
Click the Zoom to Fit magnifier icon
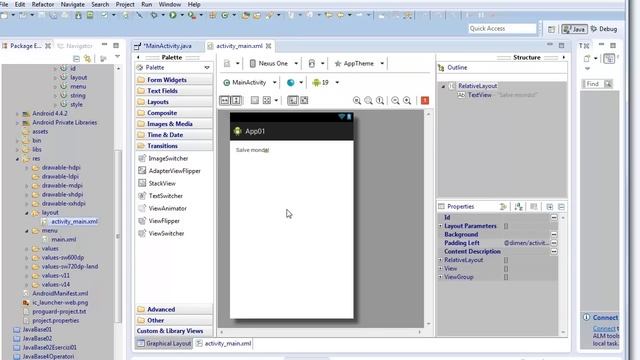368,100
